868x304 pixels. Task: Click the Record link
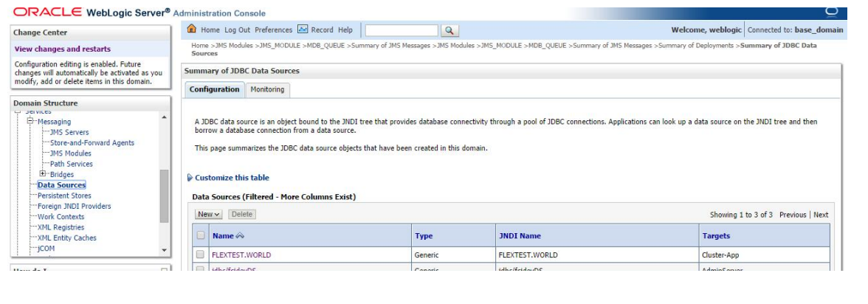322,30
